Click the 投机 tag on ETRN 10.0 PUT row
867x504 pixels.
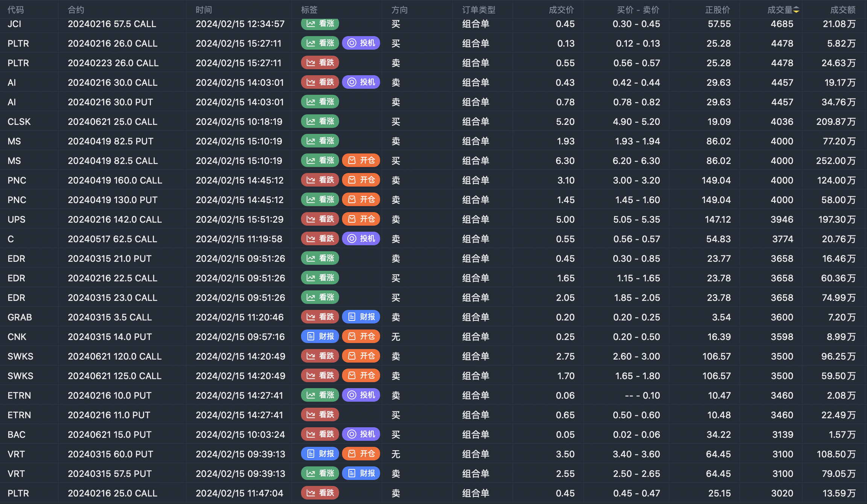(x=361, y=395)
